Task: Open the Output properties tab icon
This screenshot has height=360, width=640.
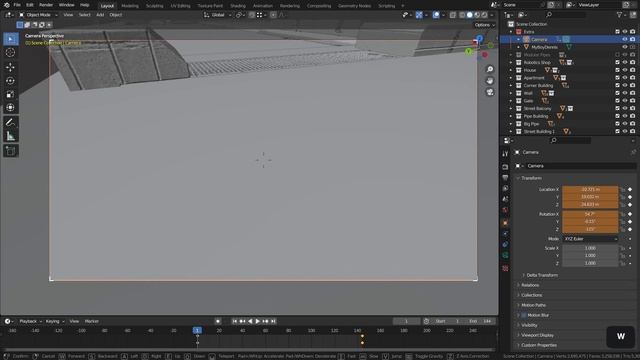Action: pyautogui.click(x=505, y=178)
